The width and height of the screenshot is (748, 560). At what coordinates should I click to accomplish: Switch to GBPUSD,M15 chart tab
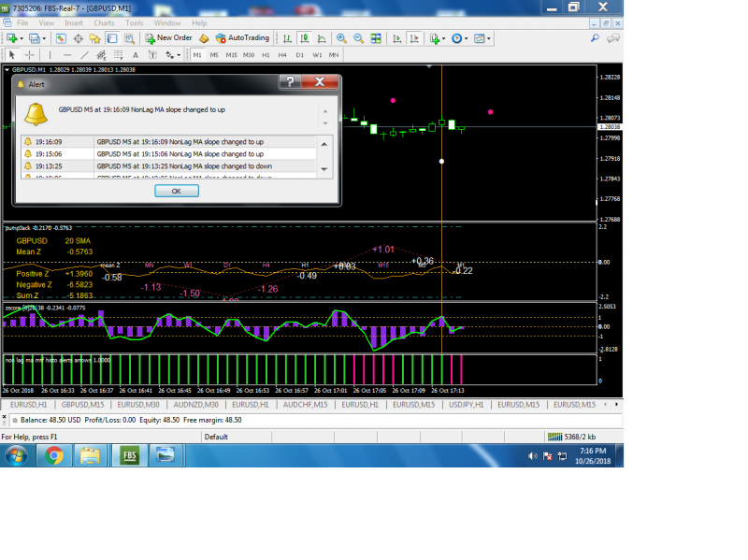click(x=82, y=405)
